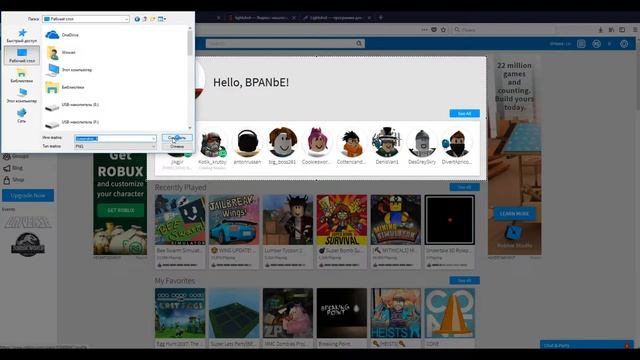Click the save dialog file list scrollbar
The height and width of the screenshot is (360, 640).
pyautogui.click(x=190, y=43)
